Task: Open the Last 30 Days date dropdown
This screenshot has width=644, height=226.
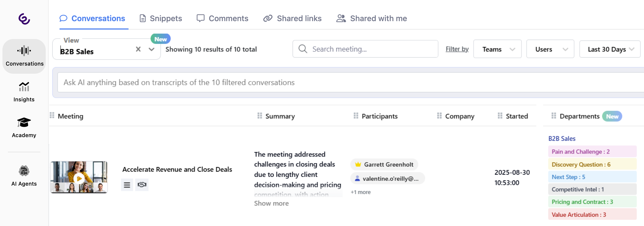Action: tap(610, 49)
